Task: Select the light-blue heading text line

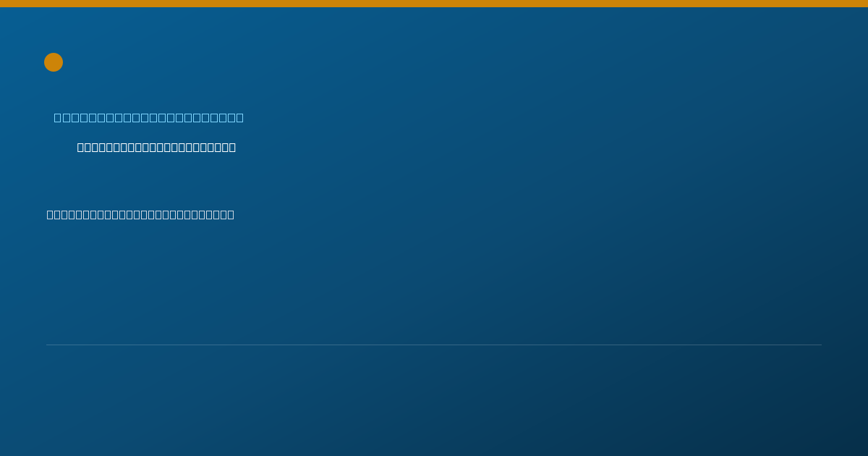Action: (x=149, y=117)
